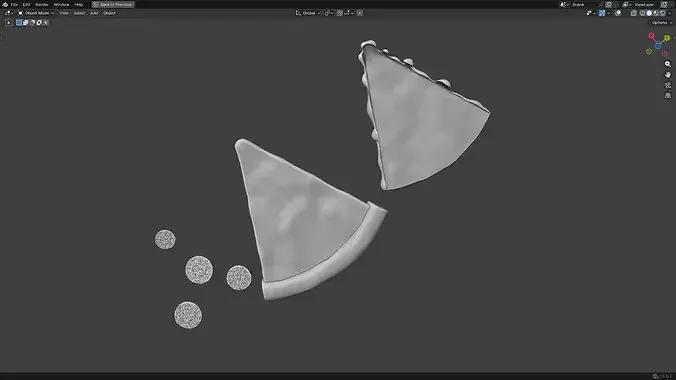Image resolution: width=676 pixels, height=380 pixels.
Task: Open the viewport Select menu
Action: click(x=79, y=13)
